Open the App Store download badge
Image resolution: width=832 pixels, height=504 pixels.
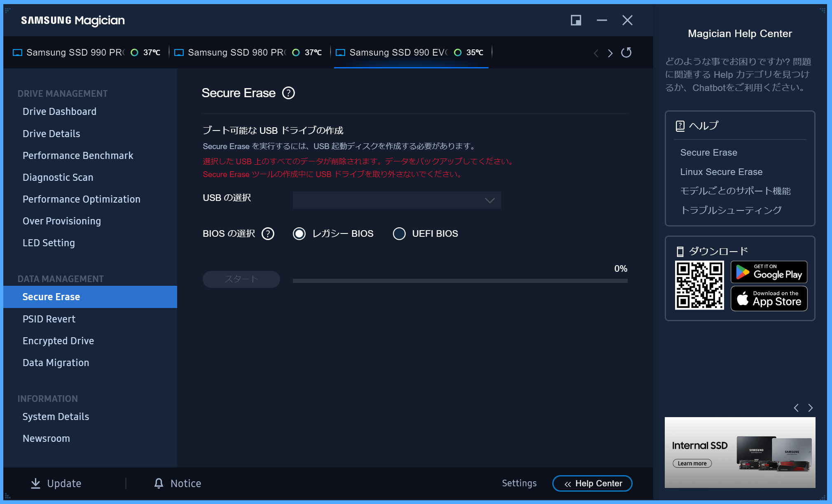pos(769,299)
